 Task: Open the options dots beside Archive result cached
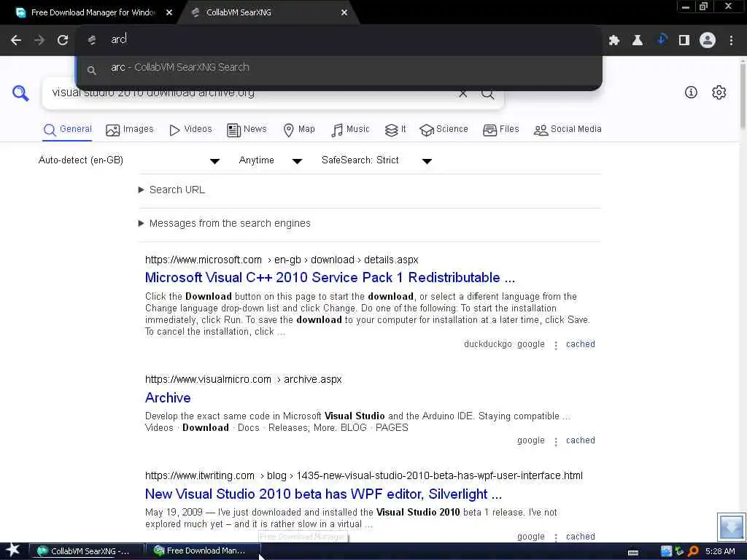pos(555,441)
